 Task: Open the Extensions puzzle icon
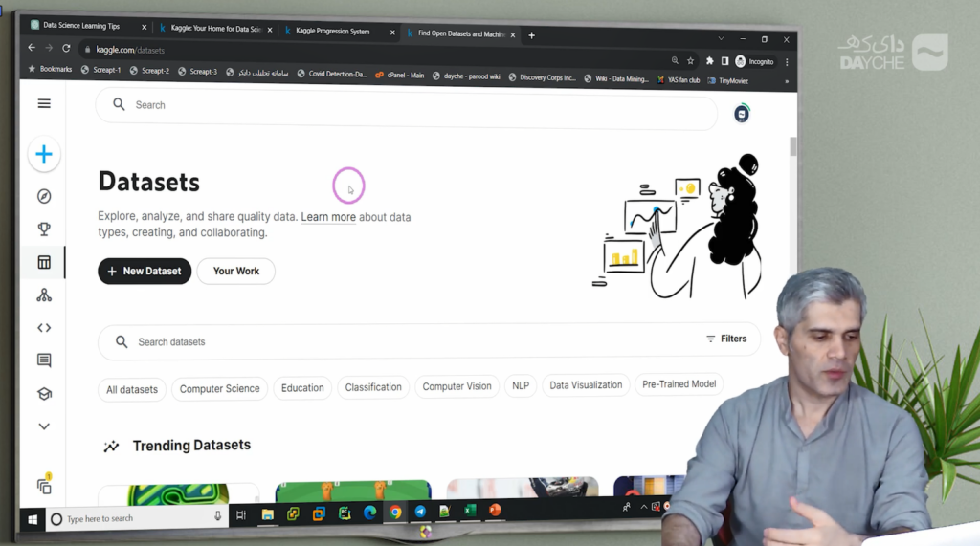click(709, 60)
